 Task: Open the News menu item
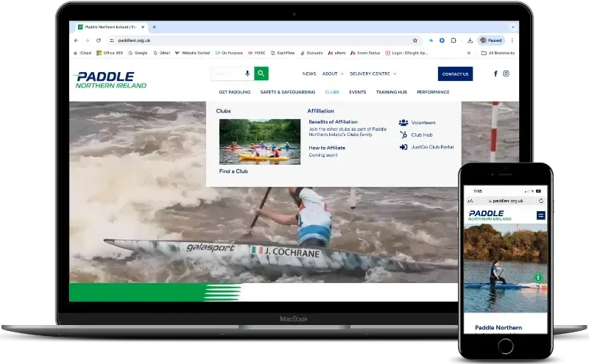point(309,74)
